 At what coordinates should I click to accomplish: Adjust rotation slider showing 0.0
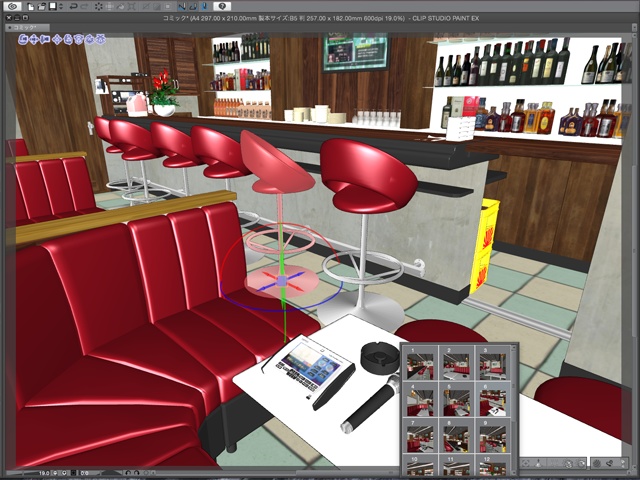point(100,473)
